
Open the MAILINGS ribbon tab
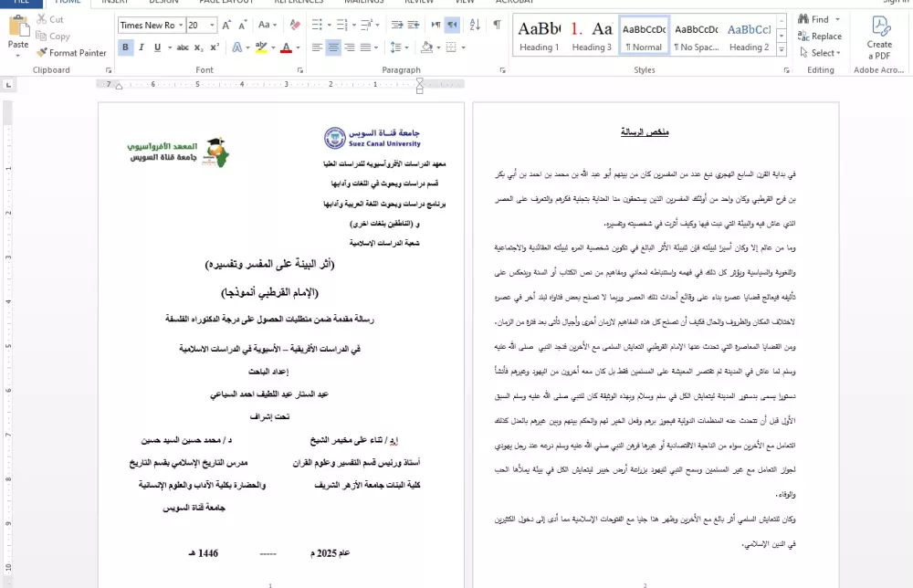click(363, 3)
